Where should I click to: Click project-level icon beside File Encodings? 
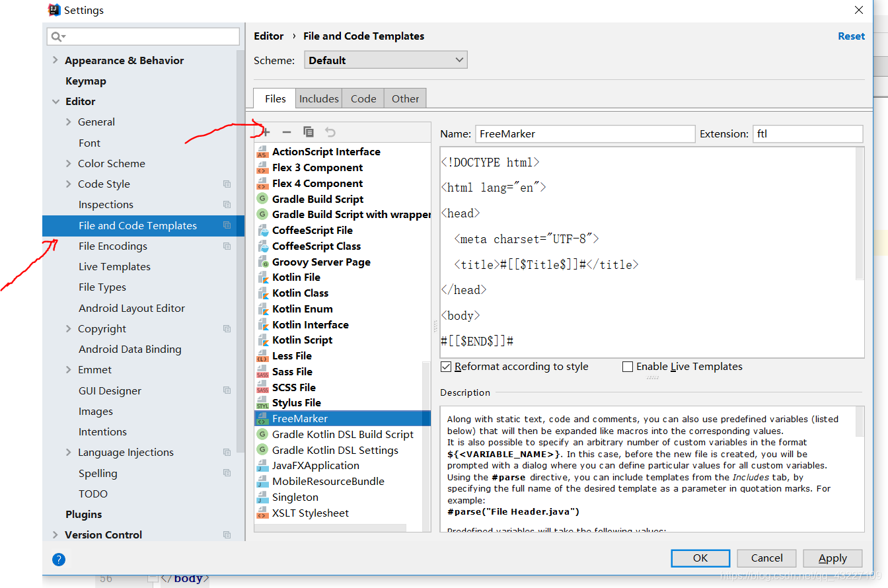pos(227,246)
